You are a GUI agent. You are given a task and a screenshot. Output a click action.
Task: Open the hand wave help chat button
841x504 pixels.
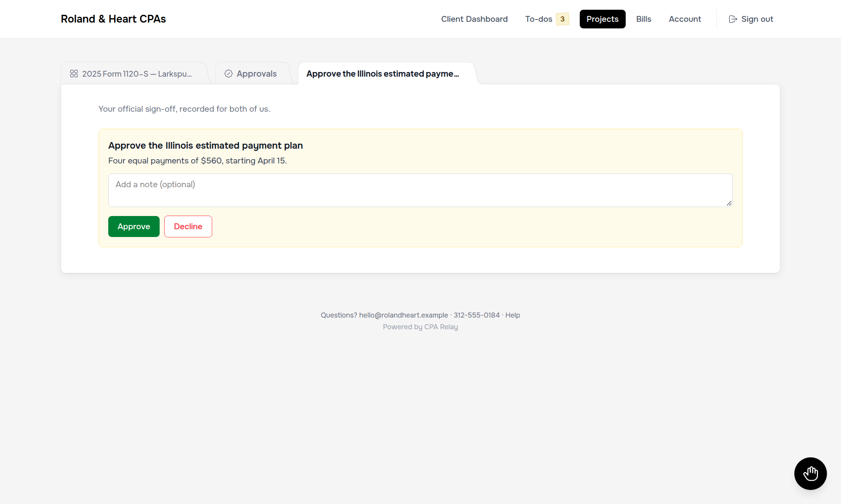[x=810, y=473]
